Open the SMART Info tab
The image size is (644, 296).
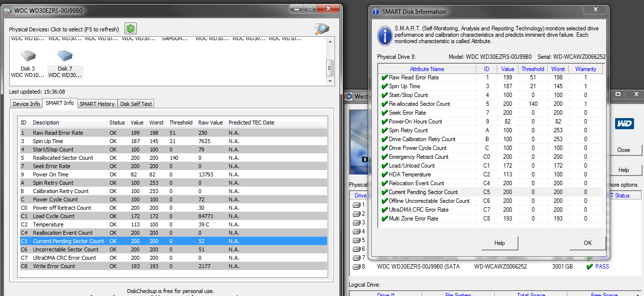click(60, 103)
